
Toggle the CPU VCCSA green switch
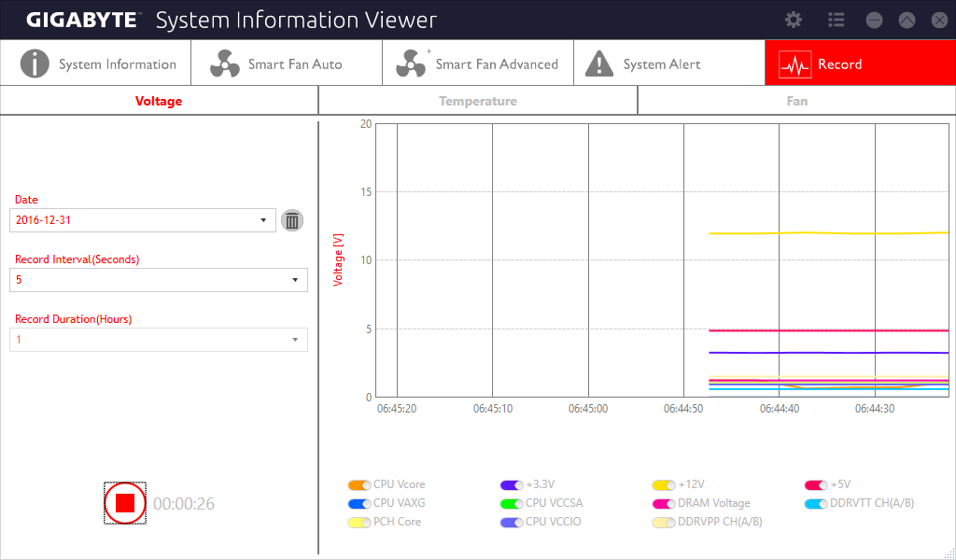tap(512, 504)
